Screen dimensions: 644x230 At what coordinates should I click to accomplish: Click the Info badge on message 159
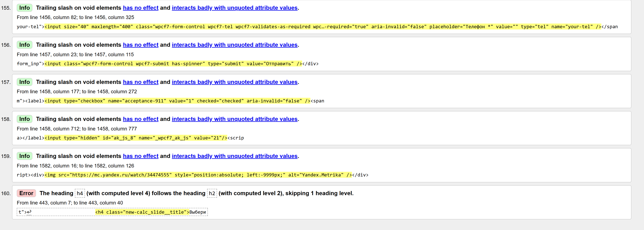pos(24,156)
